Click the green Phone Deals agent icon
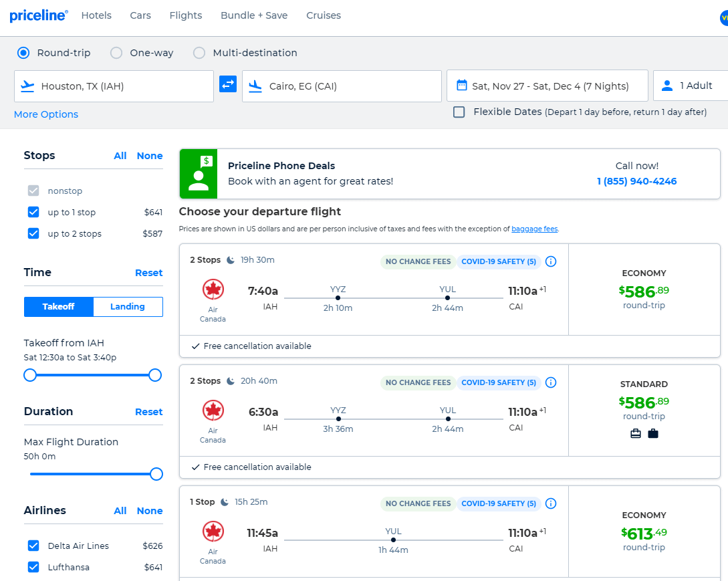The height and width of the screenshot is (581, 728). 199,174
